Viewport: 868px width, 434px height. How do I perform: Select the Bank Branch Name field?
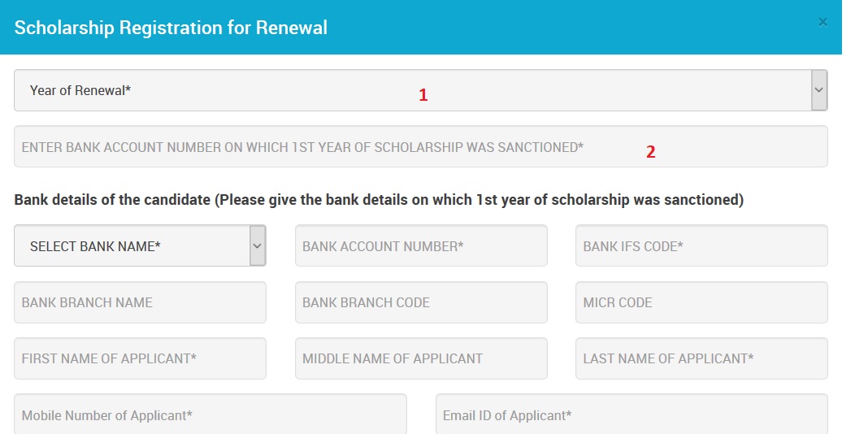pos(140,302)
